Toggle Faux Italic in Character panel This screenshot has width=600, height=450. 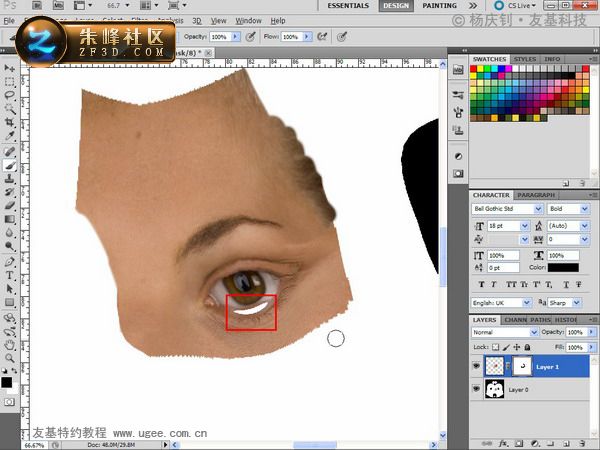point(494,284)
